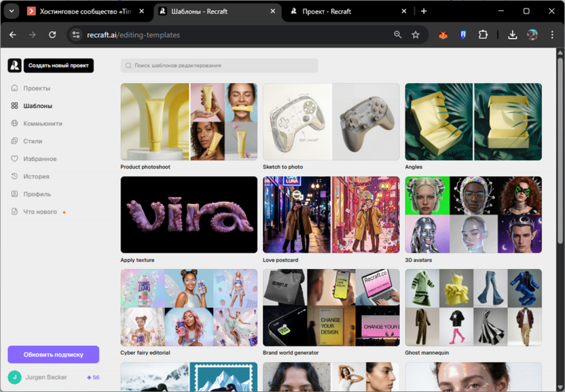Click the История clock icon
Viewport: 565px width, 392px height.
point(14,177)
